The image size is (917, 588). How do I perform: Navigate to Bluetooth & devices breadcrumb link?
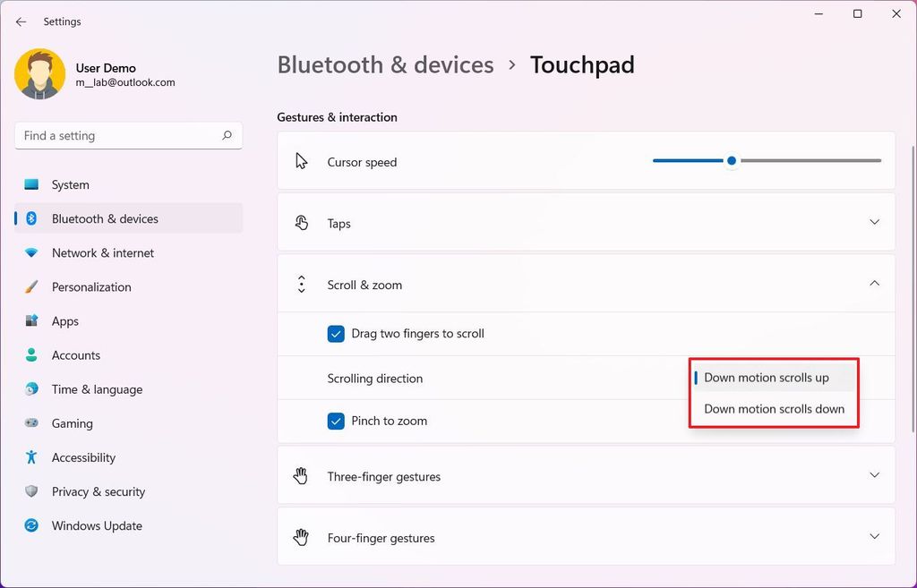385,64
